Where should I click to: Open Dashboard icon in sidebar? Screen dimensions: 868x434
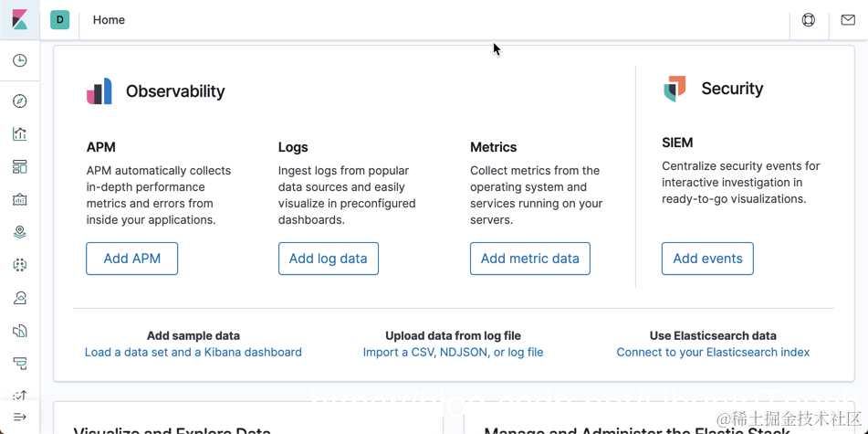(19, 167)
